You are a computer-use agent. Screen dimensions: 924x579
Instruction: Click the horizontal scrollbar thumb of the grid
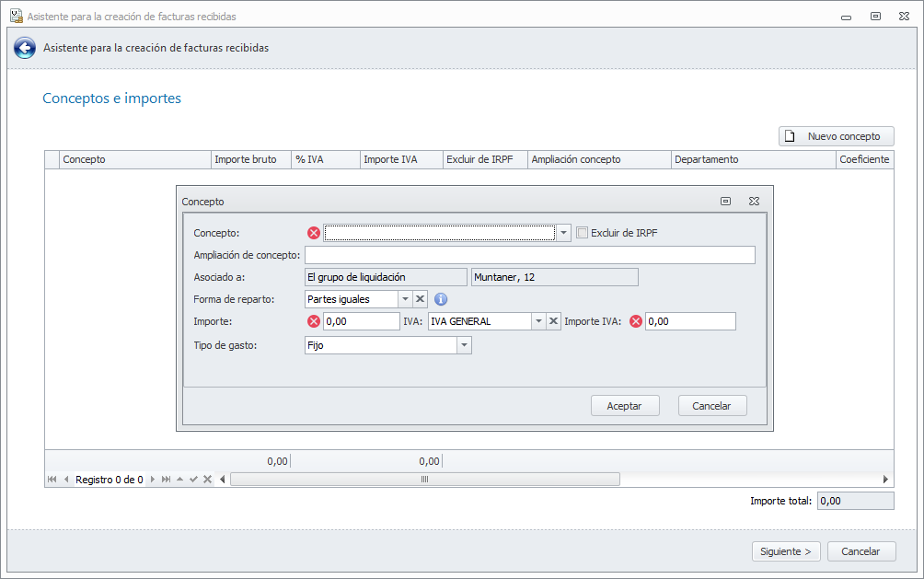tap(424, 480)
